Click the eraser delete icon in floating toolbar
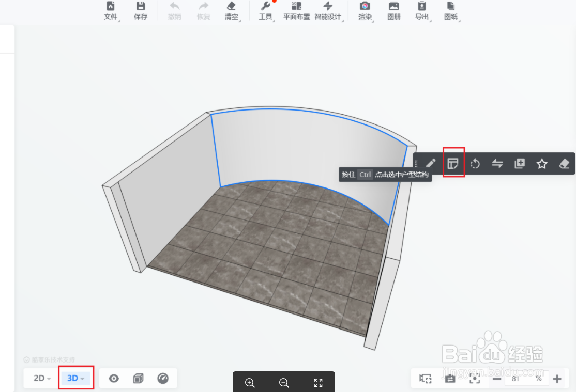 click(564, 164)
